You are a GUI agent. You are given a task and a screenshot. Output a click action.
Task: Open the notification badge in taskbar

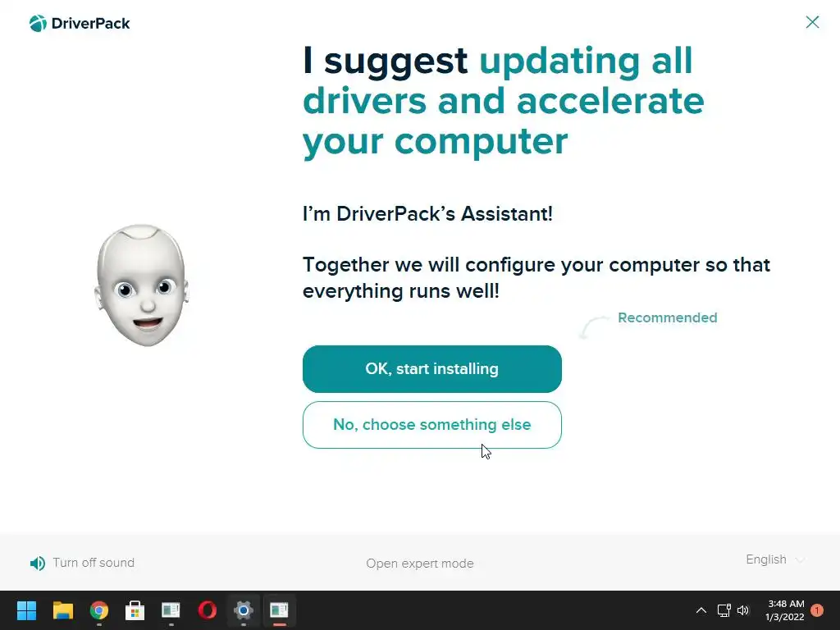(x=817, y=610)
